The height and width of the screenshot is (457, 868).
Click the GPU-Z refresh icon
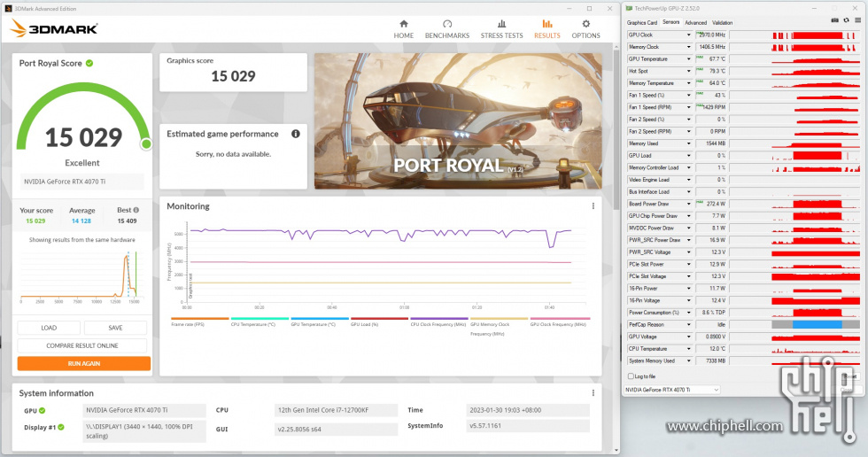pos(846,20)
